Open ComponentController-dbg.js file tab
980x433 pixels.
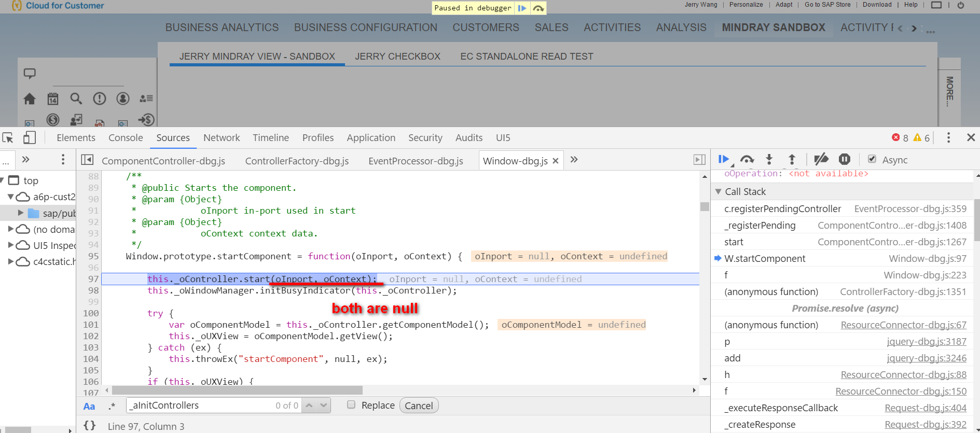point(163,161)
